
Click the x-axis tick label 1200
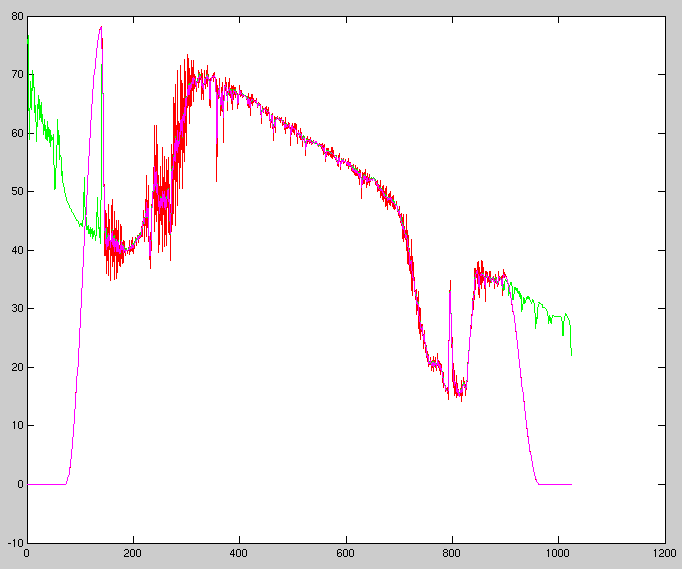[x=664, y=553]
